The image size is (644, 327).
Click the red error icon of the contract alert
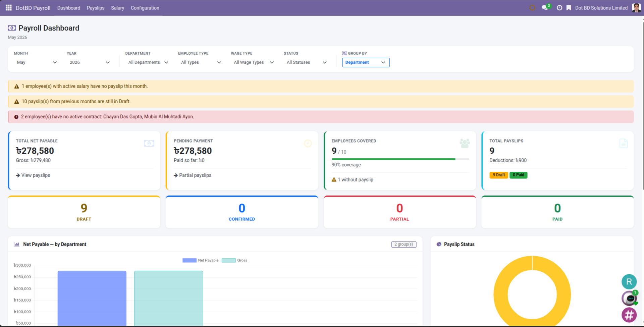tap(16, 117)
